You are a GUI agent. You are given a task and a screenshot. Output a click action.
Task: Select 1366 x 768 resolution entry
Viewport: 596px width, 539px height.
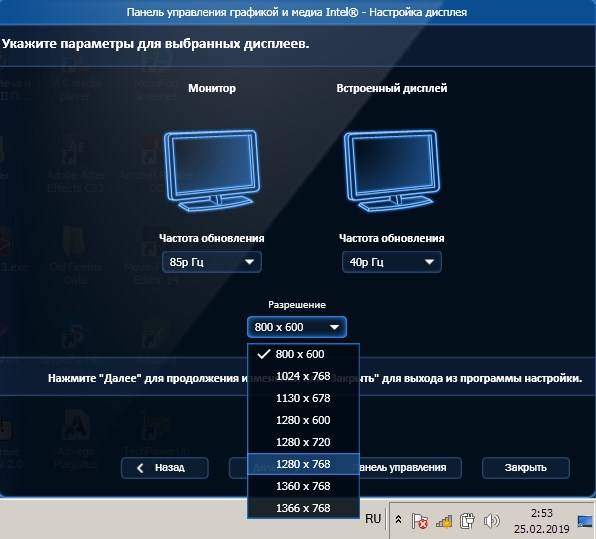click(x=303, y=508)
